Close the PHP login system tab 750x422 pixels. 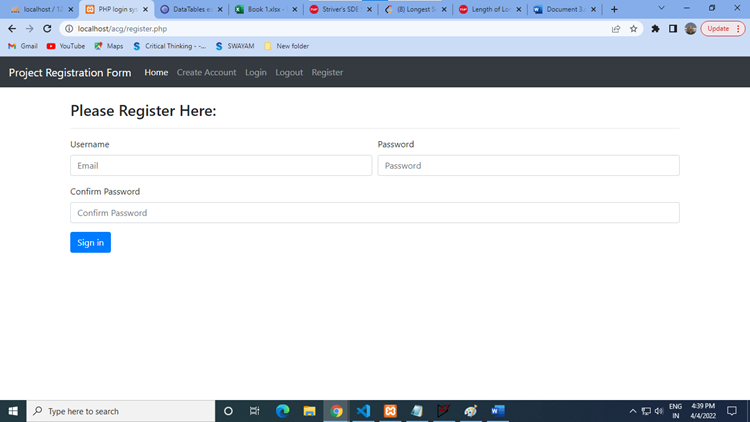point(145,9)
